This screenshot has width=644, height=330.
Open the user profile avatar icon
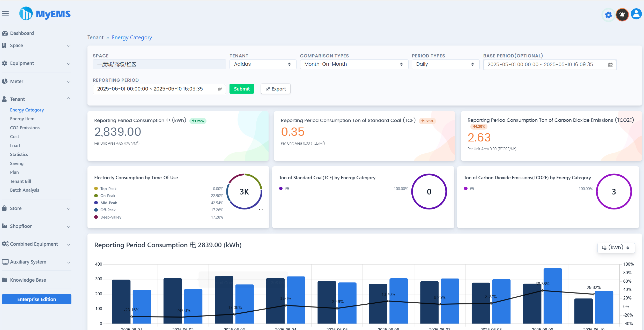[x=636, y=14]
